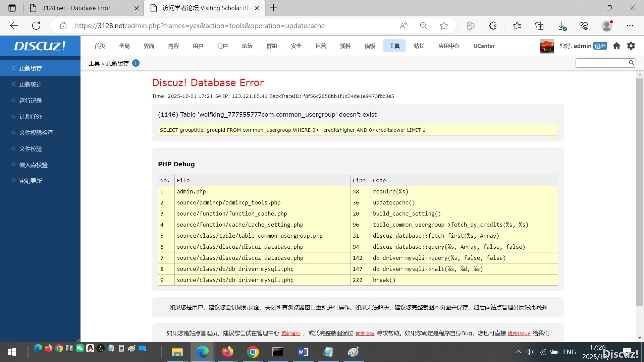Click the browser refresh icon
The width and height of the screenshot is (644, 362).
(36, 26)
